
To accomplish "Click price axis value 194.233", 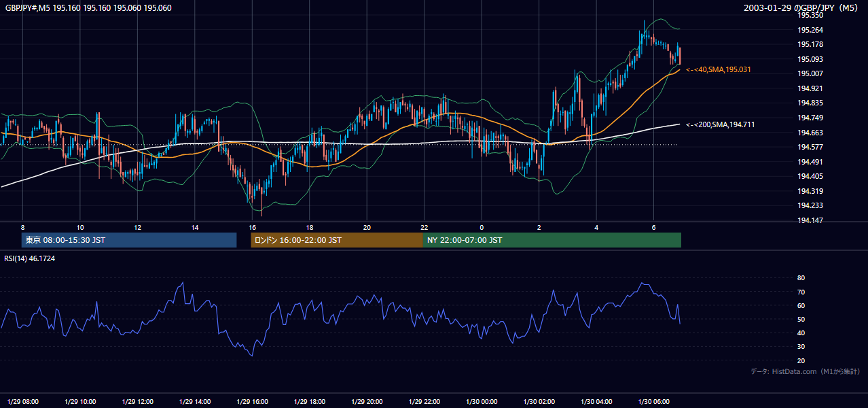I will click(810, 205).
